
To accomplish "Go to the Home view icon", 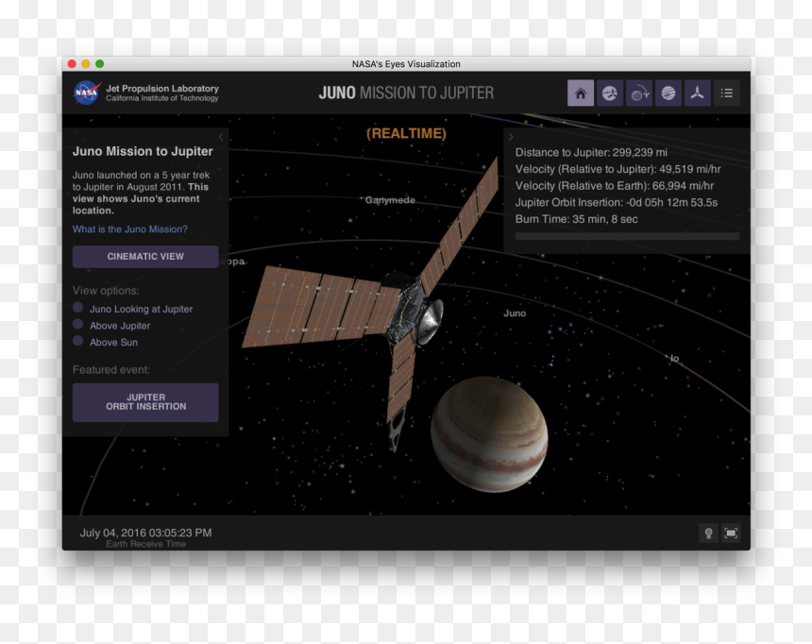I will pyautogui.click(x=581, y=93).
